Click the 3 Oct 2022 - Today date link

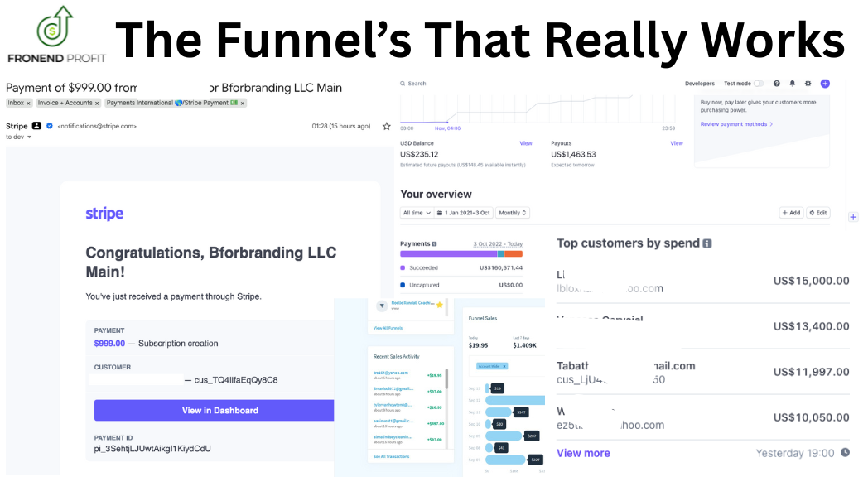498,244
